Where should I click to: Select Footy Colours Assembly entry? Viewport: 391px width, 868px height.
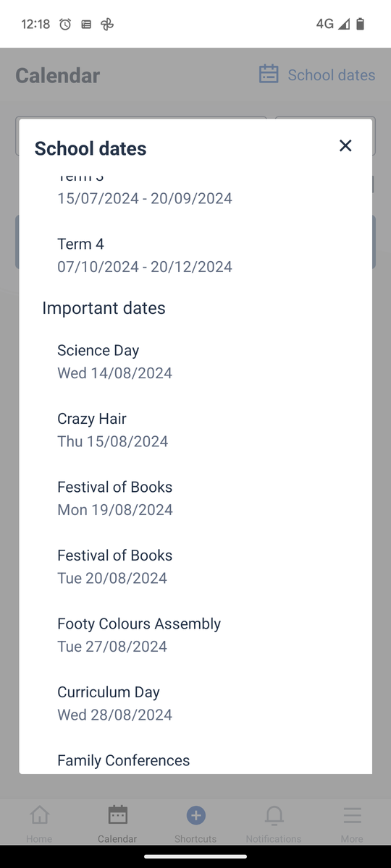195,635
